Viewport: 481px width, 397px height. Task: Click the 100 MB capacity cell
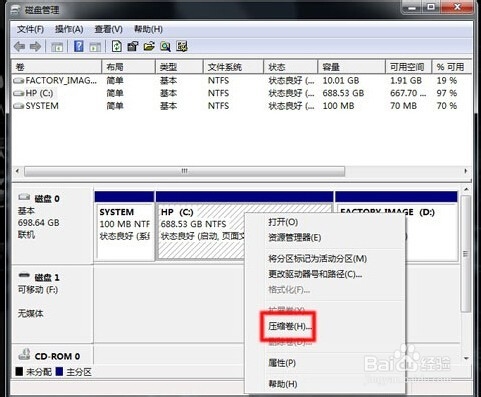tap(338, 106)
